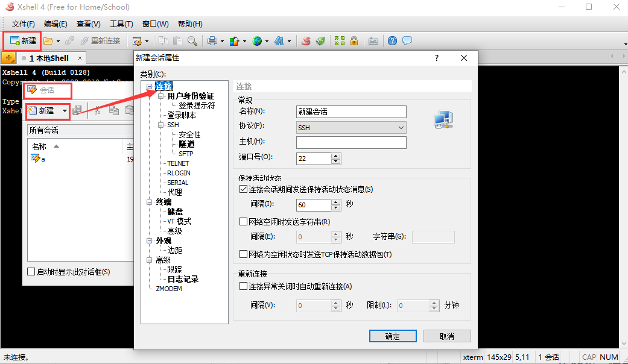Collapse the 终端 tree node
Screen dimensions: 628x364
click(x=150, y=202)
